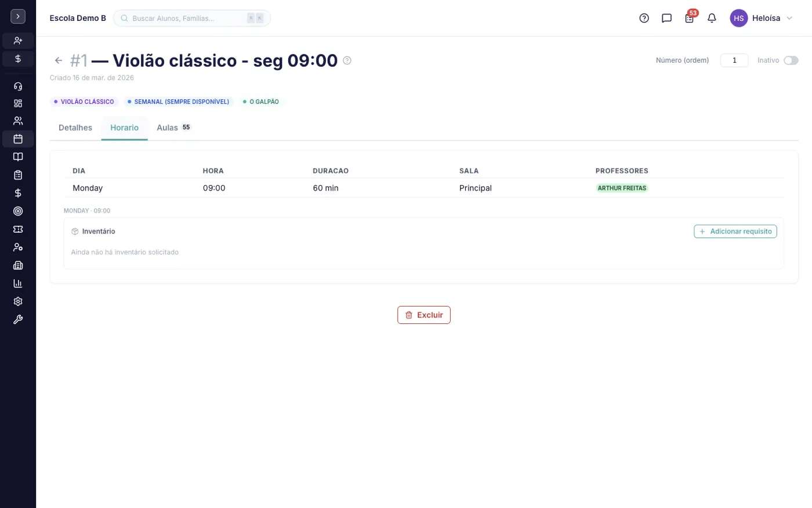
Task: Open the bar chart reports icon
Action: click(18, 283)
